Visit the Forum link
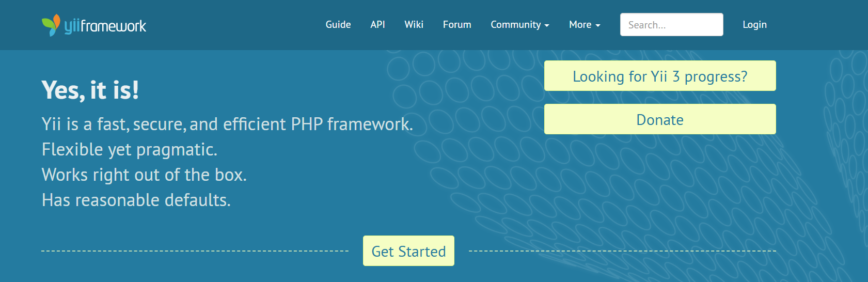The width and height of the screenshot is (868, 282). (457, 25)
